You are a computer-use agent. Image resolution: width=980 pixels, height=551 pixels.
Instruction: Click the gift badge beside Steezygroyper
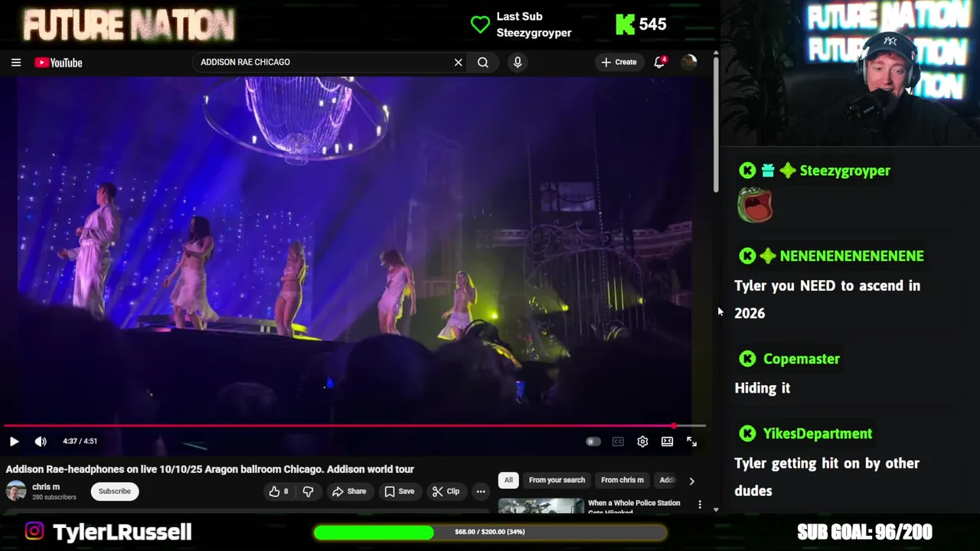pyautogui.click(x=767, y=171)
